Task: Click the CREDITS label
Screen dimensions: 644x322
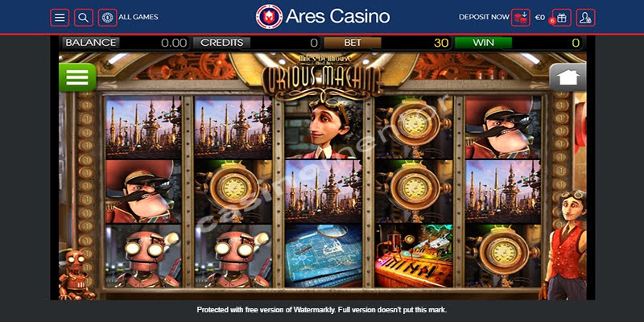Action: click(222, 43)
